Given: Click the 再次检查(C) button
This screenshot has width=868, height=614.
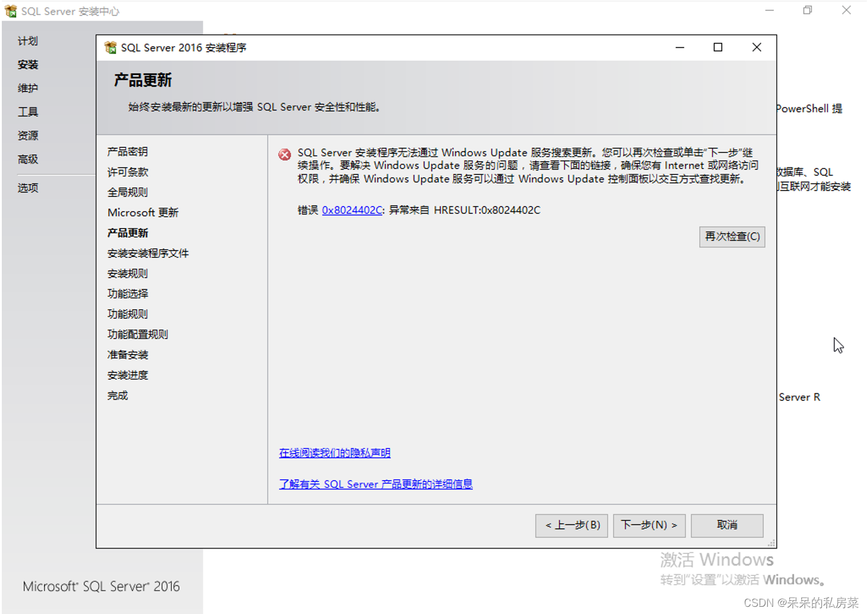Looking at the screenshot, I should pos(732,236).
